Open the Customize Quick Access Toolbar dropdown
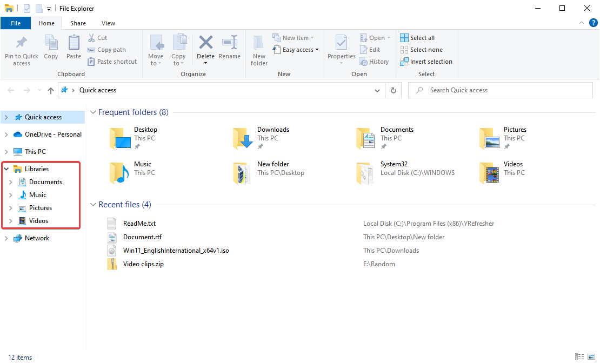The image size is (600, 364). [49, 9]
